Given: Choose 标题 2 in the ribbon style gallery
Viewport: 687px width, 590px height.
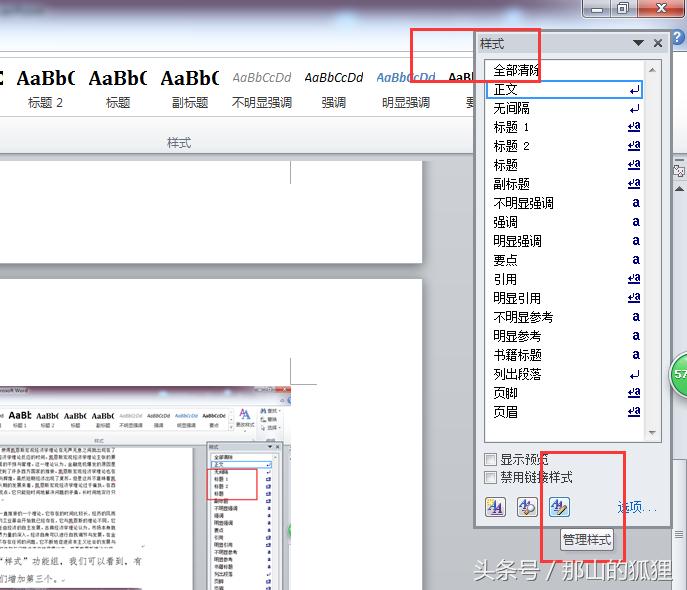Looking at the screenshot, I should (x=46, y=89).
